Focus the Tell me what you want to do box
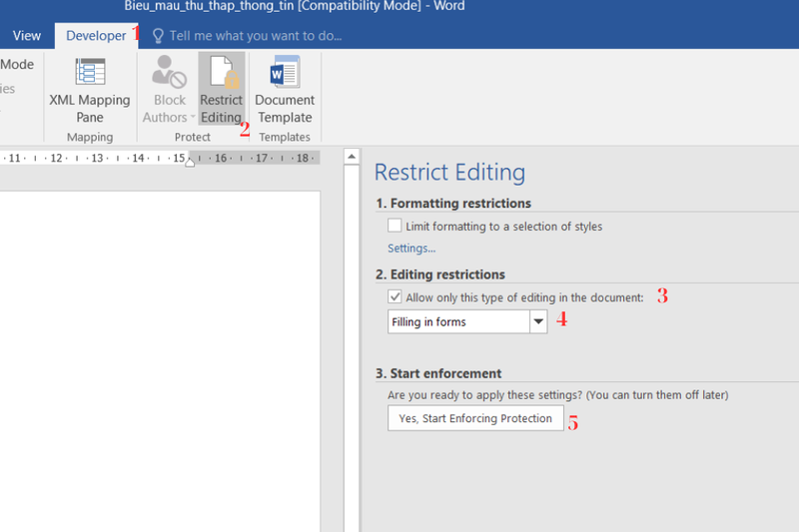Screen dimensions: 799x532 (x=255, y=35)
